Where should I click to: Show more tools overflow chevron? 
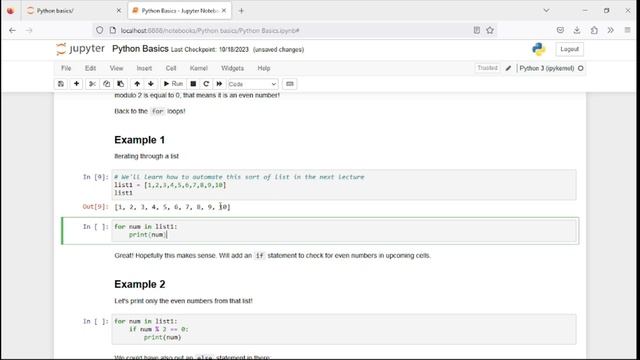pos(611,30)
